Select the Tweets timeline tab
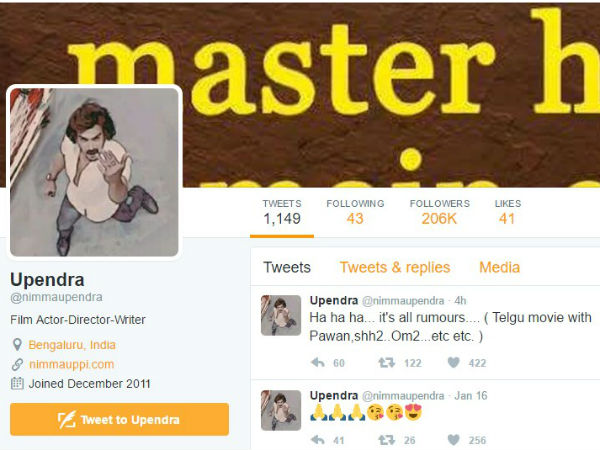 (x=287, y=267)
